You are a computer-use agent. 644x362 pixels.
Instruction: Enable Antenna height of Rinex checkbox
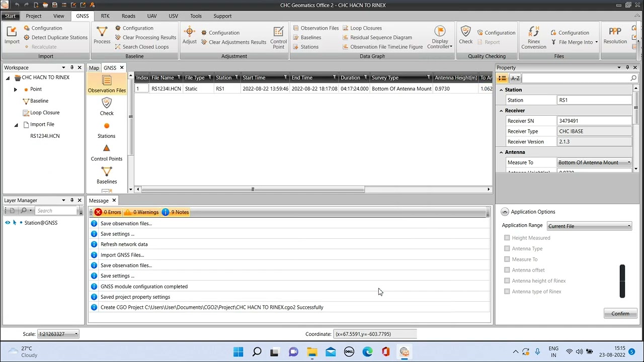coord(507,281)
